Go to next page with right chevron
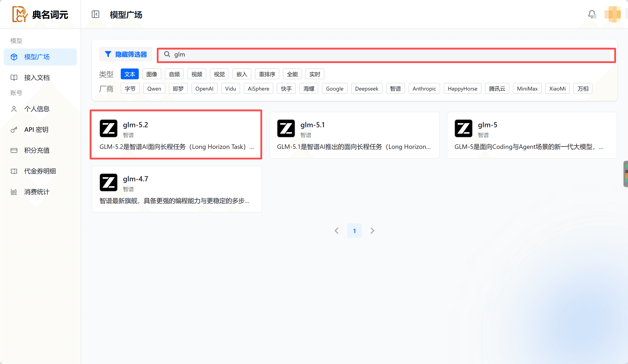 pyautogui.click(x=372, y=231)
